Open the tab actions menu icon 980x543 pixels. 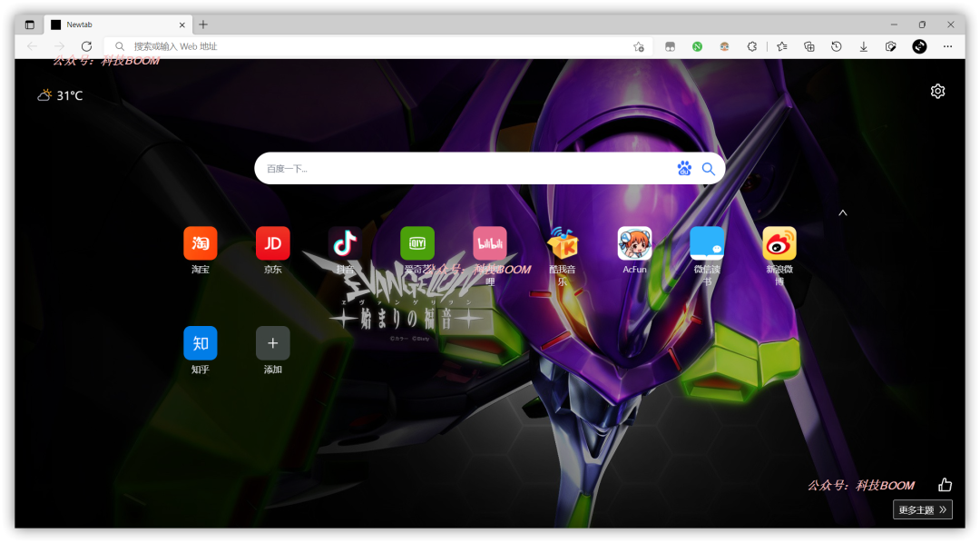coord(29,25)
